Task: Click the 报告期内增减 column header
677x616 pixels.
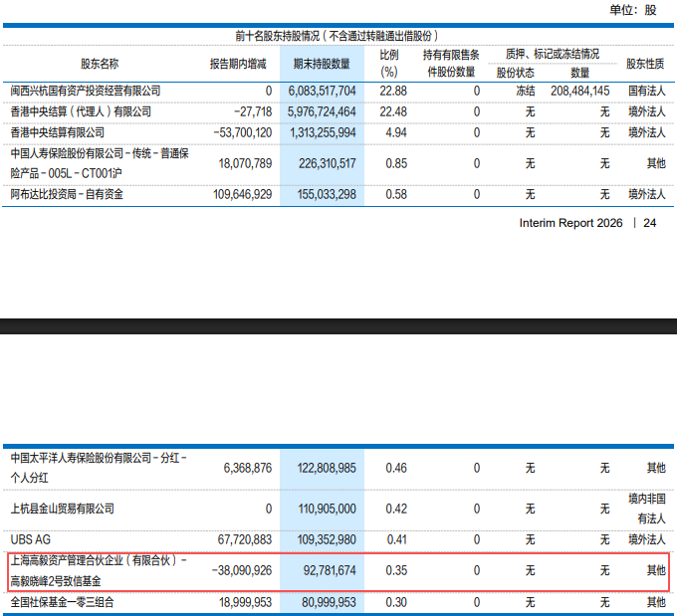Action: [238, 64]
